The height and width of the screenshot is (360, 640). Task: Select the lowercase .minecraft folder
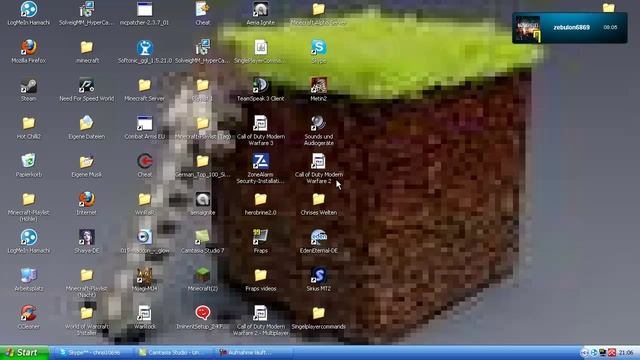(87, 47)
